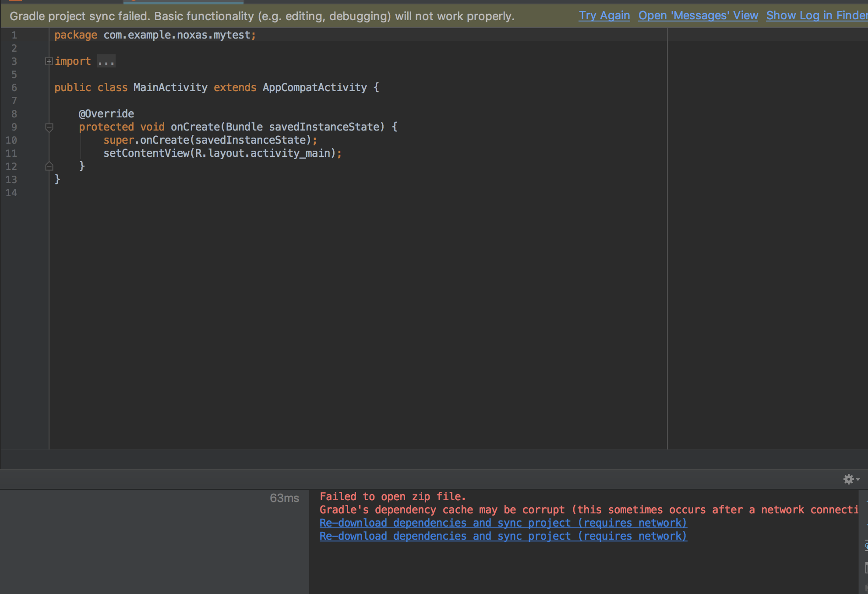Click the folded import ellipsis placeholder

(x=106, y=61)
